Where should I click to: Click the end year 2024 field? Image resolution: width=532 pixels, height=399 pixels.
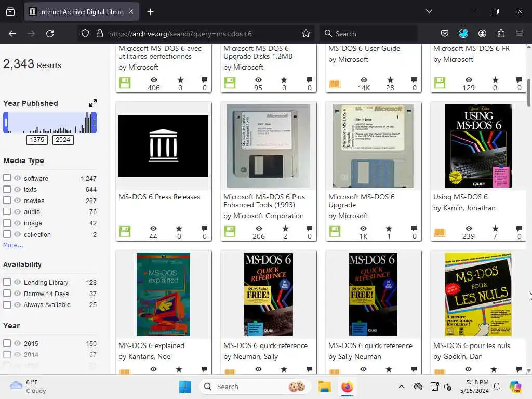click(x=63, y=140)
